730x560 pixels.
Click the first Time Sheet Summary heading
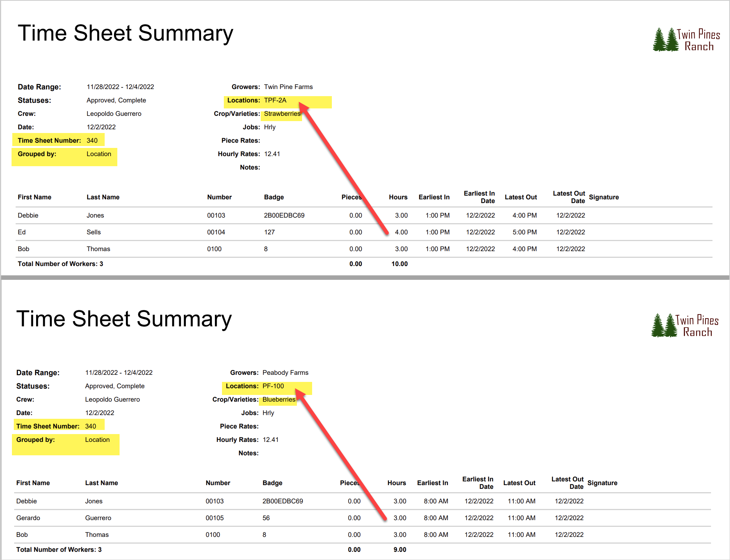tap(126, 33)
